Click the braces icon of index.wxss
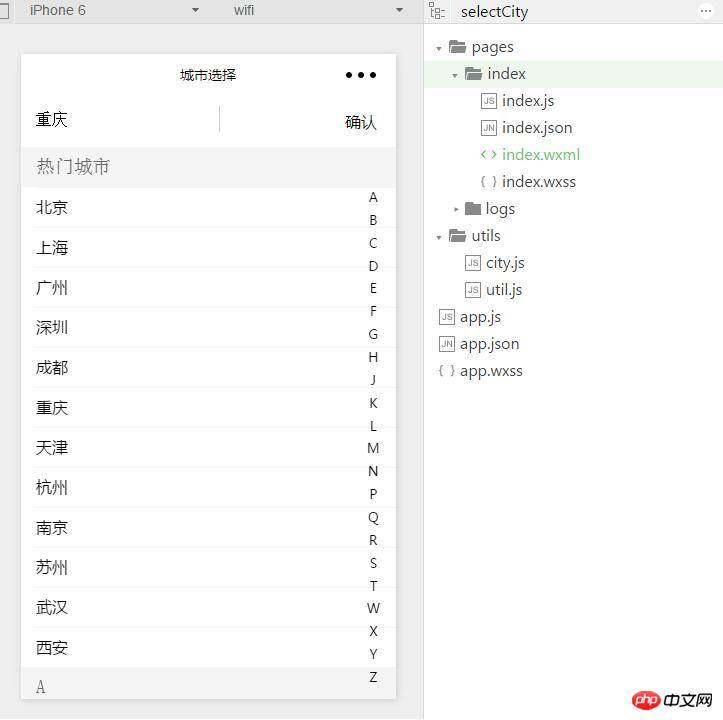This screenshot has width=723, height=720. (x=488, y=182)
